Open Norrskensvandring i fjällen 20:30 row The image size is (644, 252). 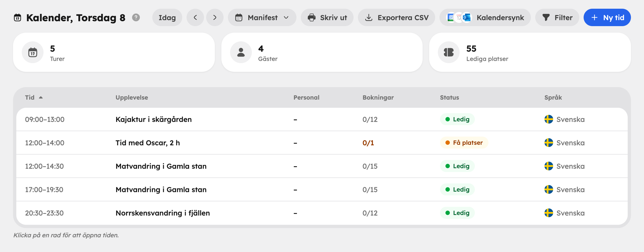pyautogui.click(x=322, y=213)
